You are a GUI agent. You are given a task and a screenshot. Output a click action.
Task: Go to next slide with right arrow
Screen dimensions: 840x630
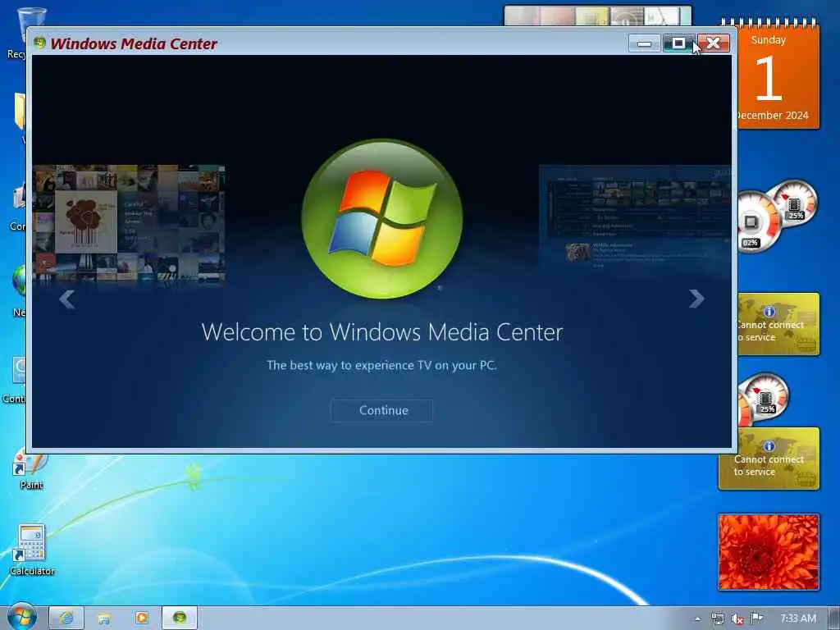coord(696,299)
